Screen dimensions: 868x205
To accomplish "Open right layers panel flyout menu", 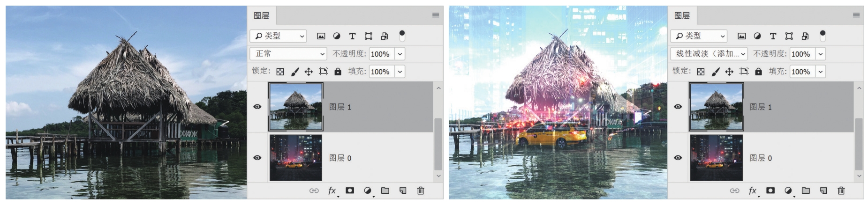I will click(856, 15).
